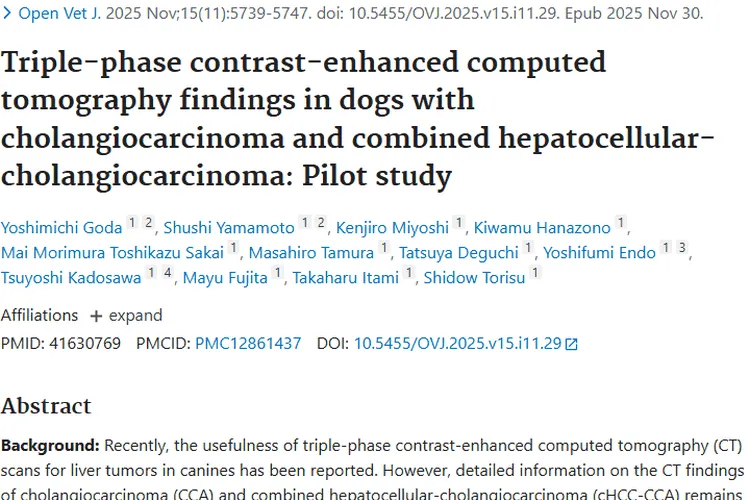The height and width of the screenshot is (500, 750).
Task: Click author Shushi Yamamoto
Action: pyautogui.click(x=227, y=226)
